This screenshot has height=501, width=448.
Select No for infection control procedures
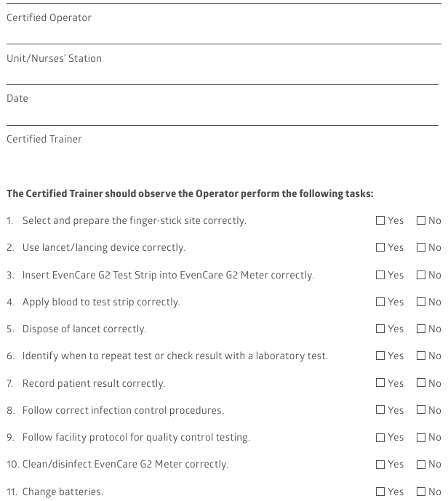(421, 409)
